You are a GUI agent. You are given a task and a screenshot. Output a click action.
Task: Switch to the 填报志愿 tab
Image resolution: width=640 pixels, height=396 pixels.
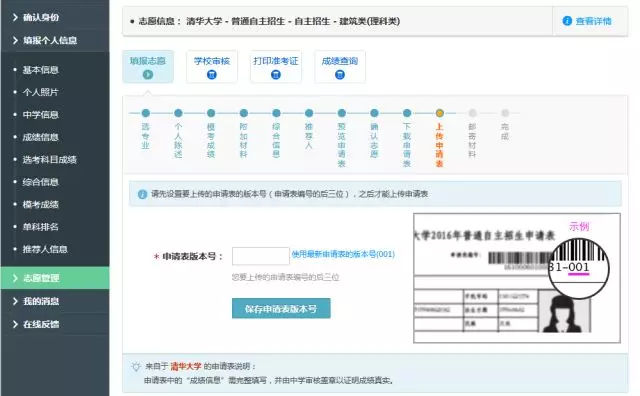148,67
